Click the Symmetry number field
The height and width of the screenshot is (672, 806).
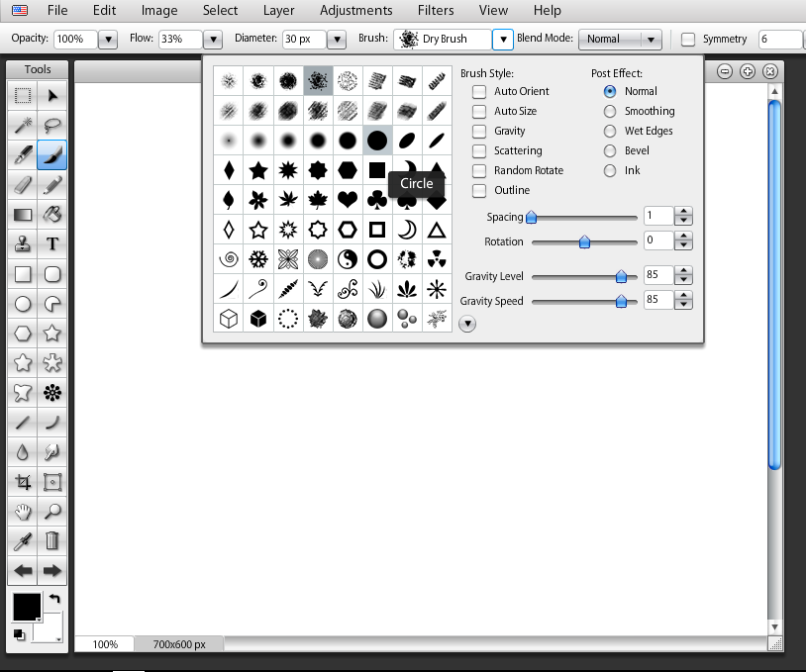pyautogui.click(x=780, y=39)
